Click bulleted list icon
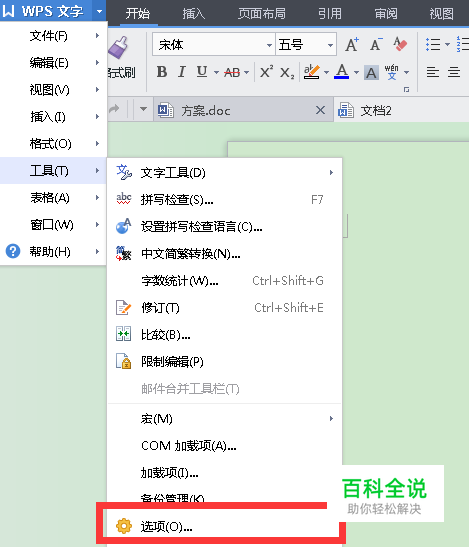This screenshot has height=547, width=469. (x=433, y=44)
